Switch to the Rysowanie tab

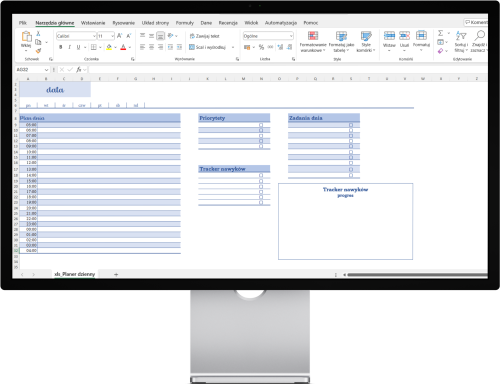[123, 23]
